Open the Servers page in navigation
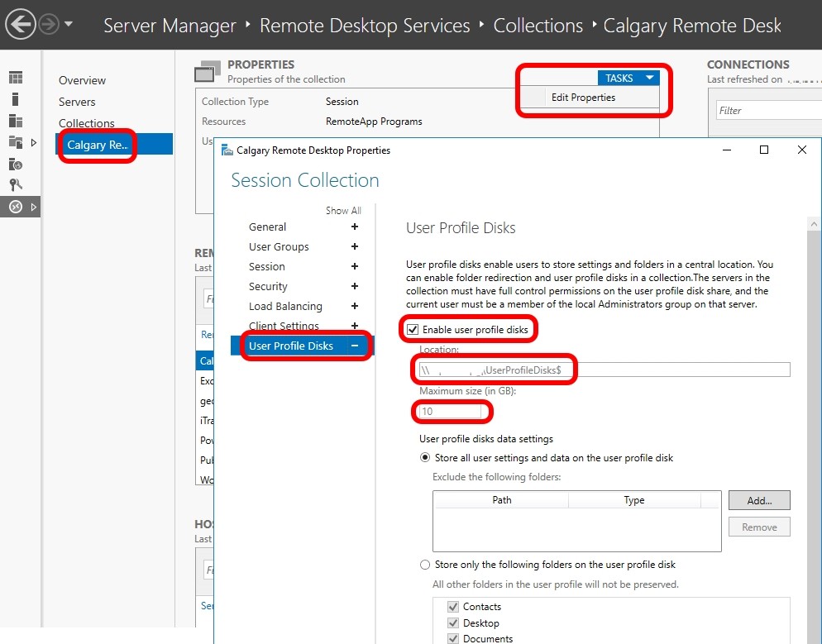The height and width of the screenshot is (644, 822). click(x=77, y=102)
